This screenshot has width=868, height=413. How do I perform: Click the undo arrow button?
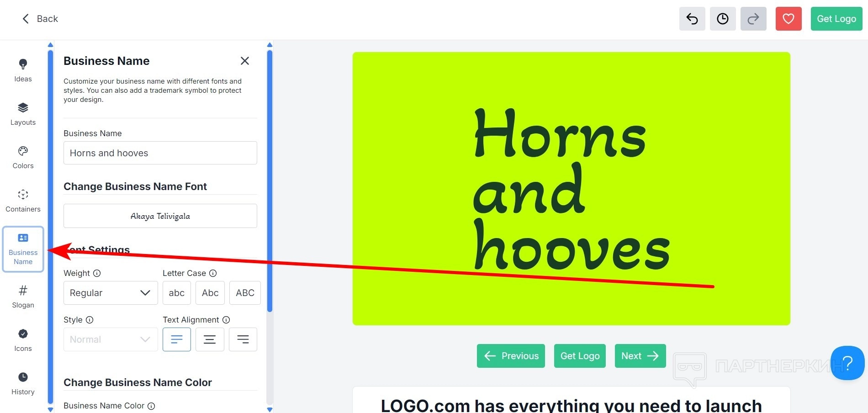point(692,19)
